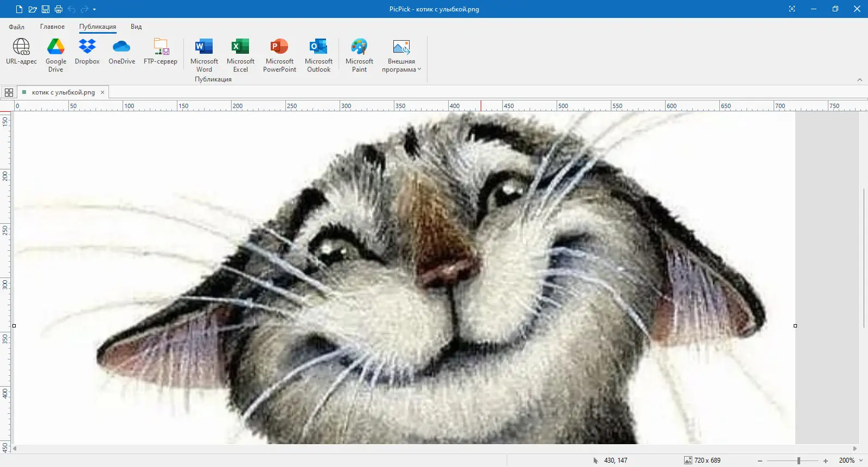Switch to the Главное ribbon tab

point(52,27)
